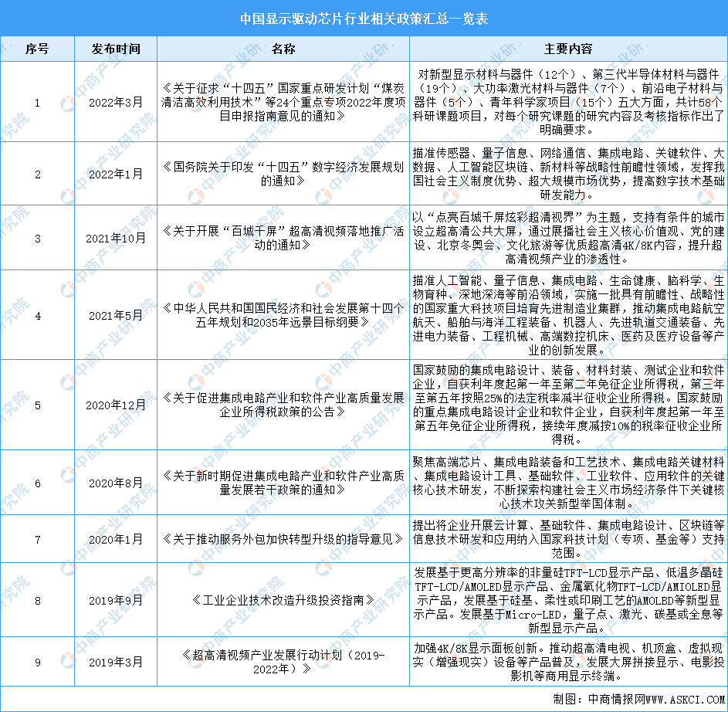Click the policy name 超高清视频产业发展行动计划
Image resolution: width=728 pixels, height=712 pixels.
tap(283, 663)
